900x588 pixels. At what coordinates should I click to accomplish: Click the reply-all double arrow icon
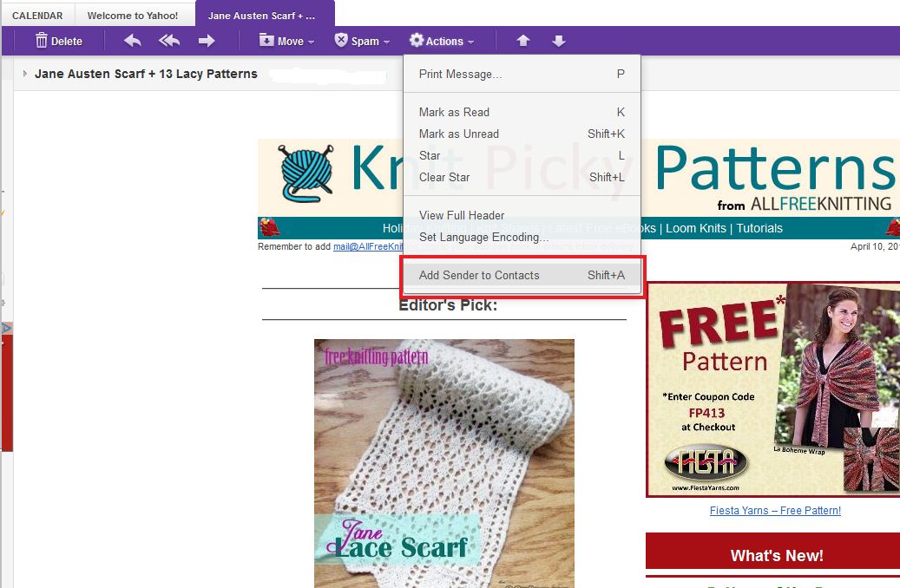[x=168, y=40]
